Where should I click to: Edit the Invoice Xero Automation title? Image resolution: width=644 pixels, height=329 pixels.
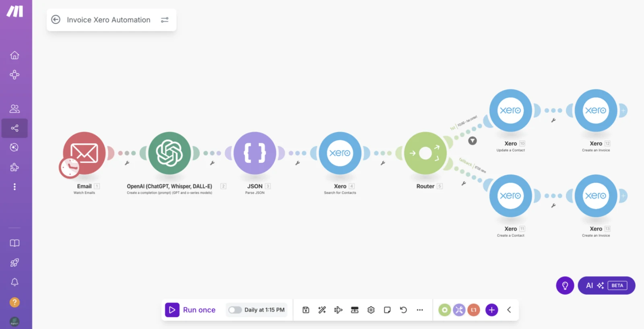109,20
